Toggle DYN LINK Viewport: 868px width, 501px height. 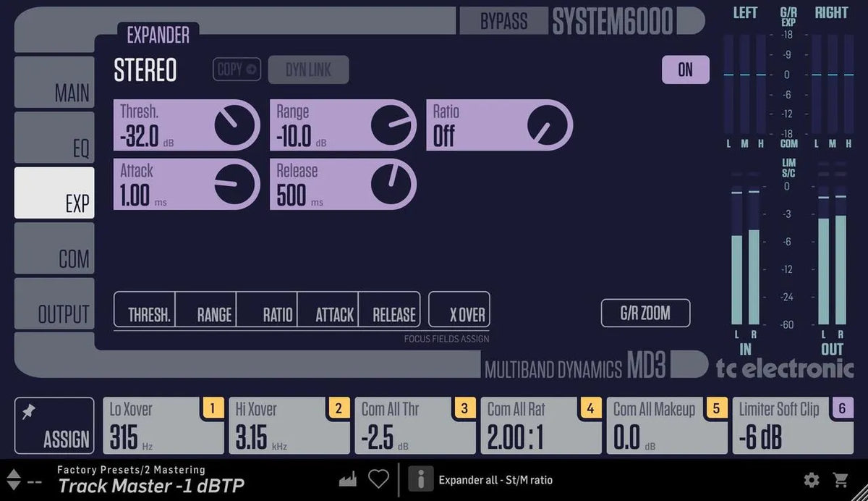[x=308, y=70]
